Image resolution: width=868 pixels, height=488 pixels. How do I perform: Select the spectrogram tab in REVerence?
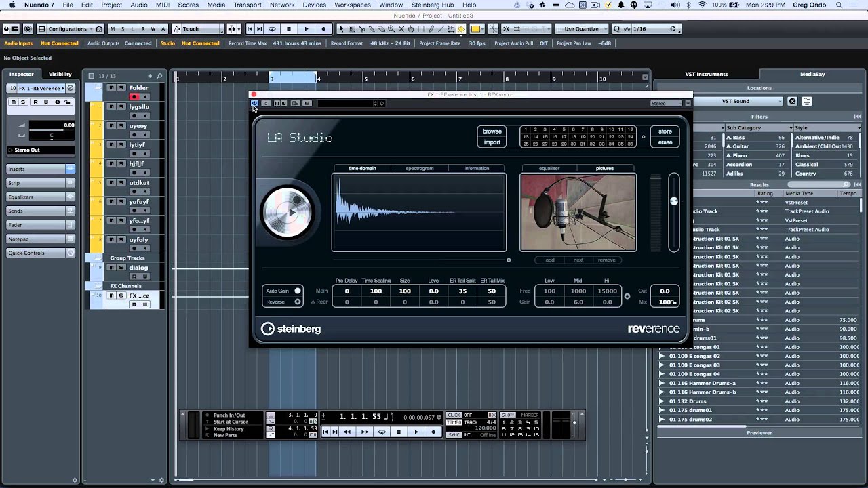coord(419,168)
